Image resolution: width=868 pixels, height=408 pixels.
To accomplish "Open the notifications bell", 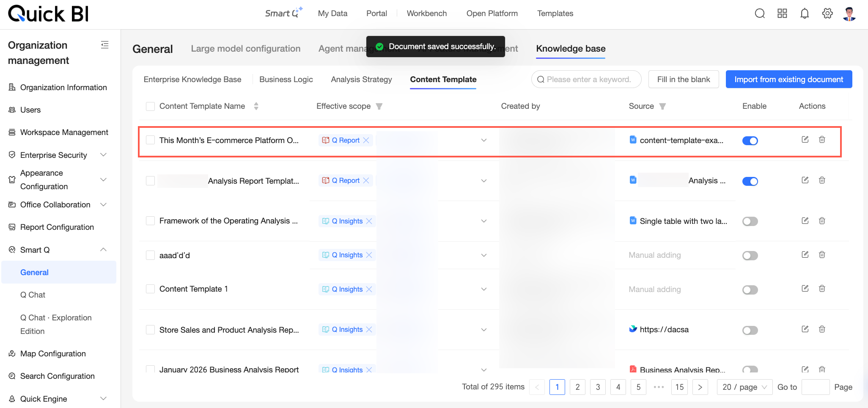I will (x=805, y=14).
